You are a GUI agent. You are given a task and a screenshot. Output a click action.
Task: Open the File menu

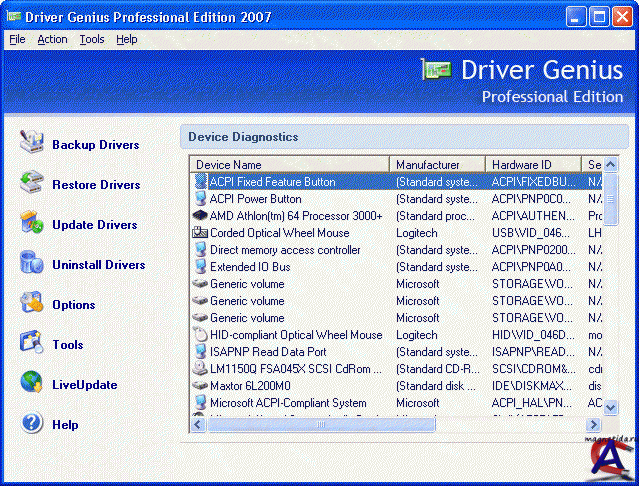[x=17, y=39]
